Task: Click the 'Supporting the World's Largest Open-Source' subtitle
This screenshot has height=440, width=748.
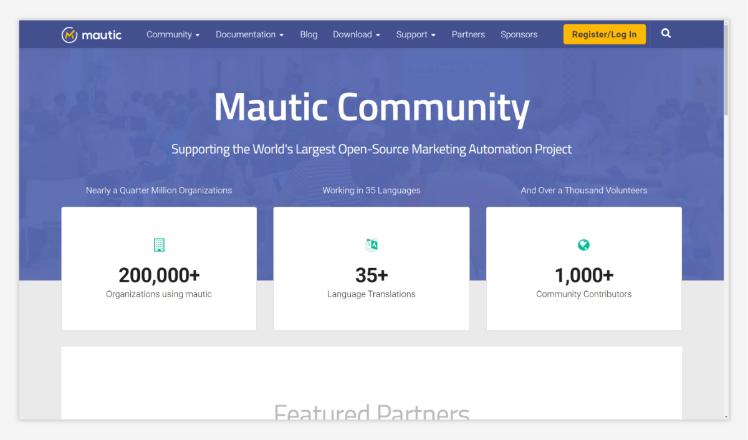Action: click(371, 149)
